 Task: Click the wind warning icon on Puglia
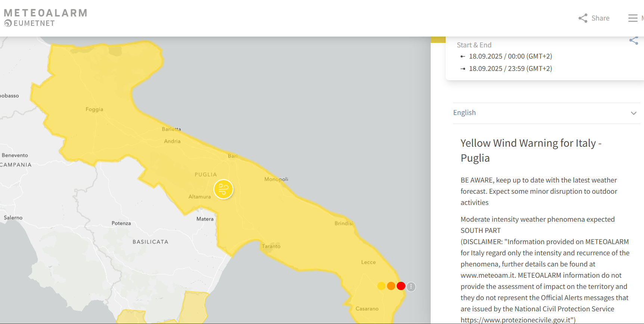click(x=223, y=189)
